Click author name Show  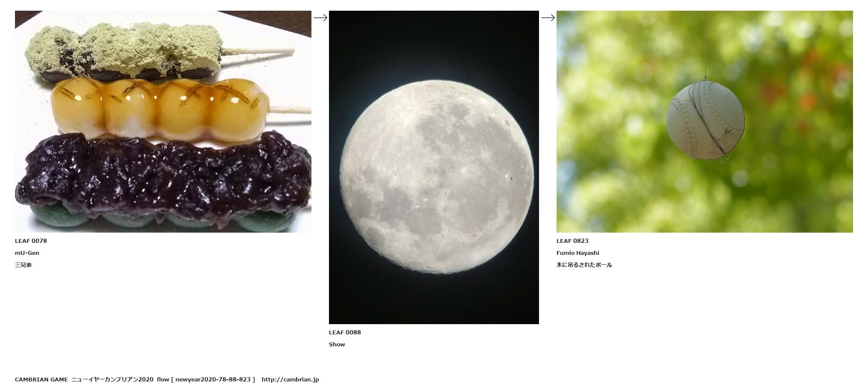(x=337, y=344)
